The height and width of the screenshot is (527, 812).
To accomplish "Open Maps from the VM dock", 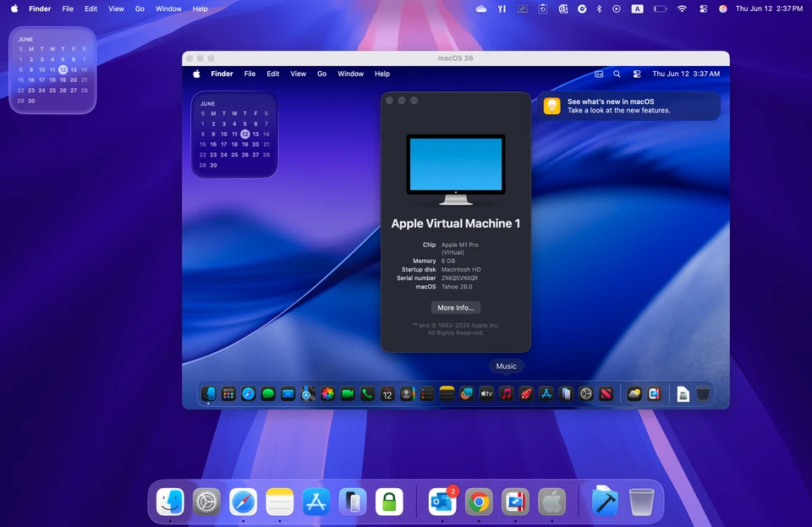I will (305, 393).
